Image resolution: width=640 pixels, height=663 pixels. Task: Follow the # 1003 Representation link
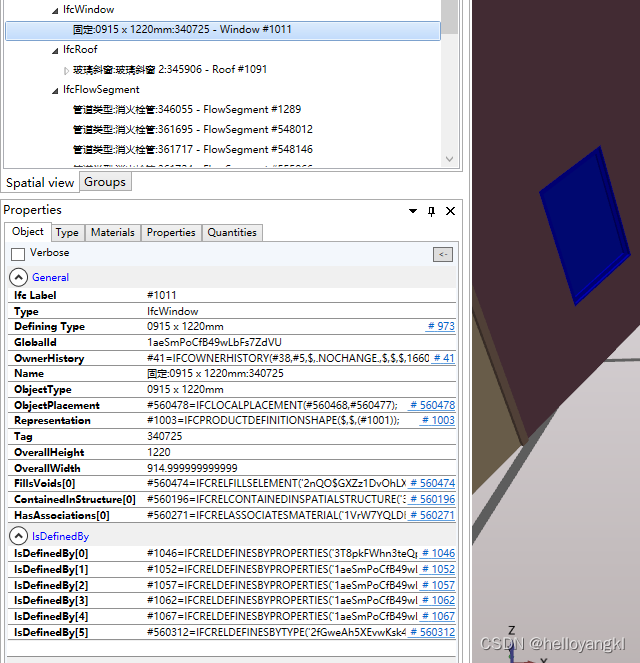(438, 420)
